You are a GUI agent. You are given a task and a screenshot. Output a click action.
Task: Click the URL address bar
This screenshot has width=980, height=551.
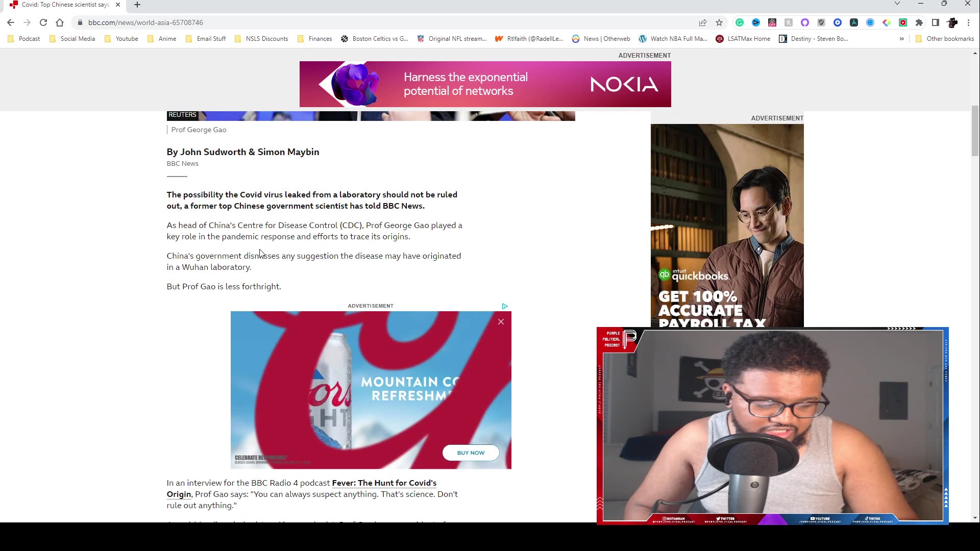point(357,22)
